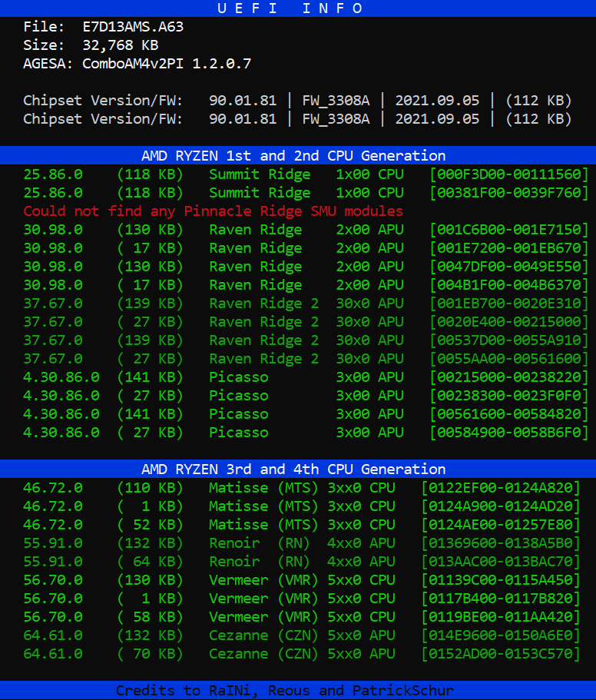Click Vermeer address [01139C00-0115A450]
This screenshot has height=700, width=596.
pyautogui.click(x=501, y=580)
